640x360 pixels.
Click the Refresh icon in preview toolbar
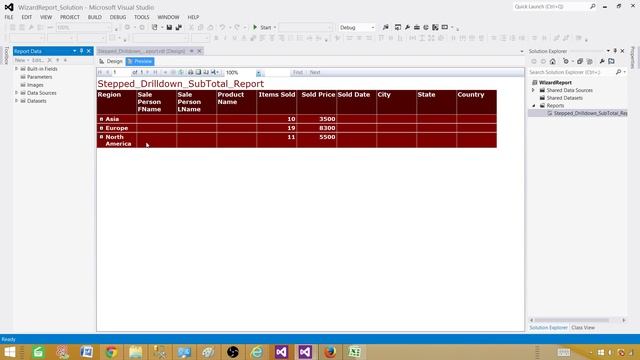[181, 72]
